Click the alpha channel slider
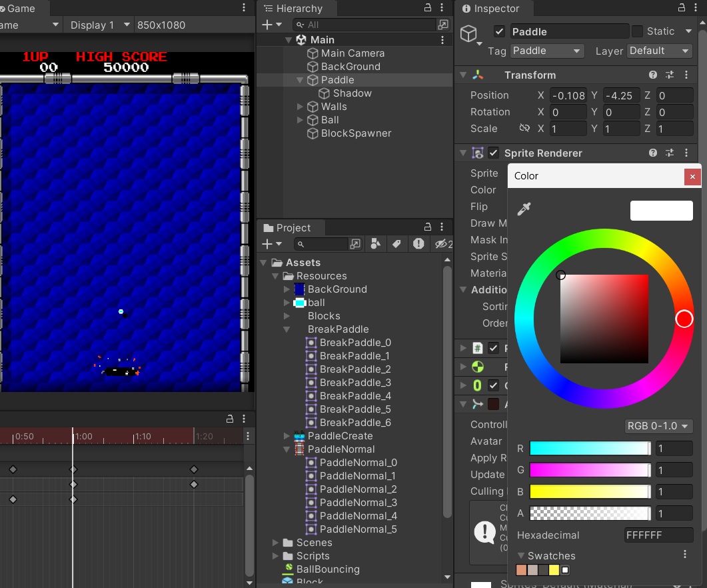The image size is (707, 588). [x=590, y=513]
